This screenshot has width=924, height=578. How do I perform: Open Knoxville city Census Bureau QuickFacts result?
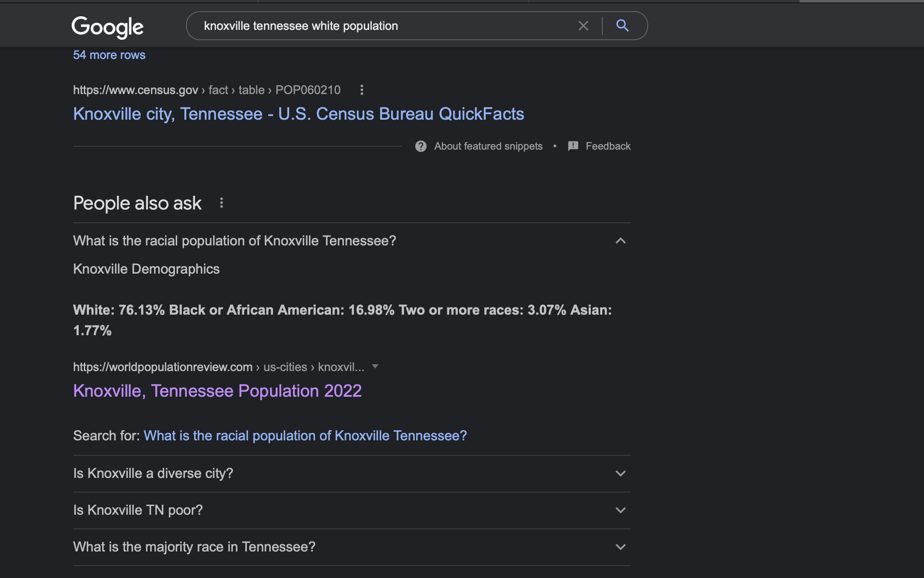click(299, 114)
